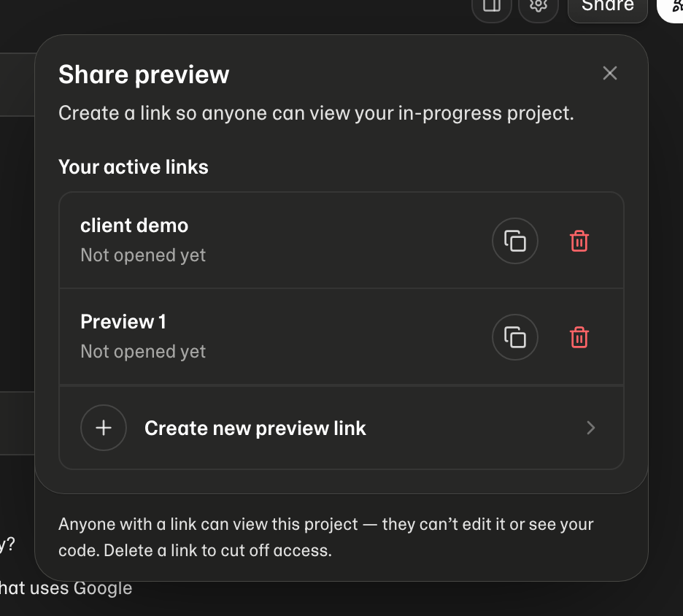Delete the Preview 1 link

pos(579,337)
